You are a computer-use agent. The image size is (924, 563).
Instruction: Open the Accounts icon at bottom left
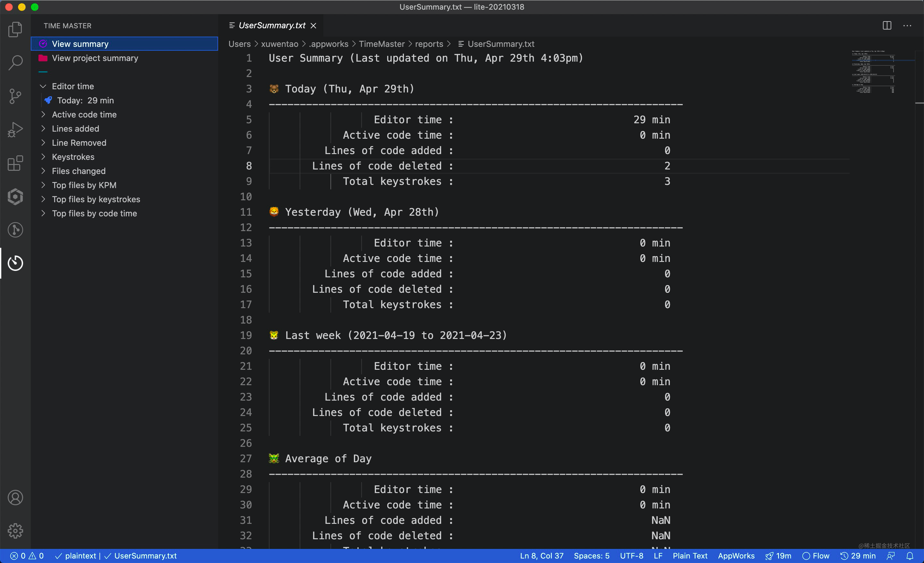15,498
